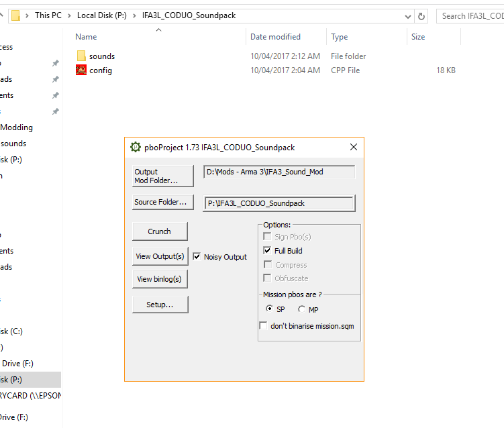Click the pin icon beside the 'ads' sidebar entry

(x=56, y=79)
